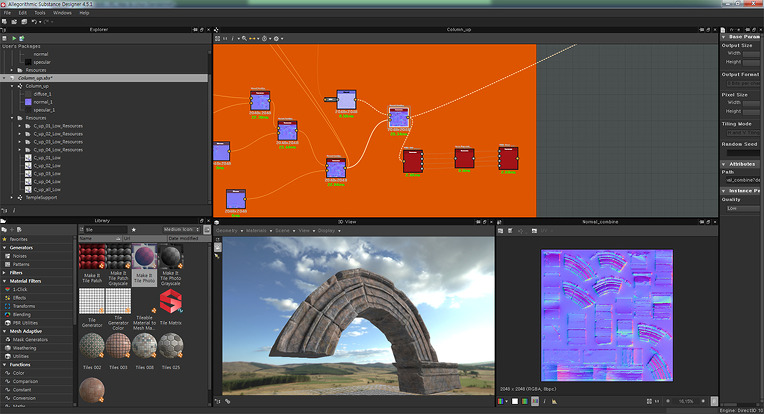764x414 pixels.
Task: Click the save-all icon in the main toolbar
Action: [x=23, y=21]
